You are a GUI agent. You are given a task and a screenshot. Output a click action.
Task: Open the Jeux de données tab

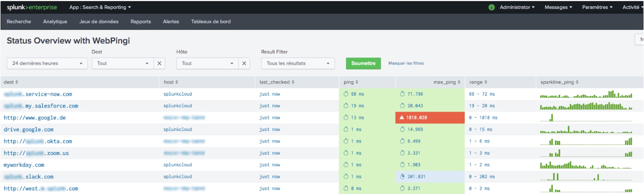pyautogui.click(x=99, y=22)
